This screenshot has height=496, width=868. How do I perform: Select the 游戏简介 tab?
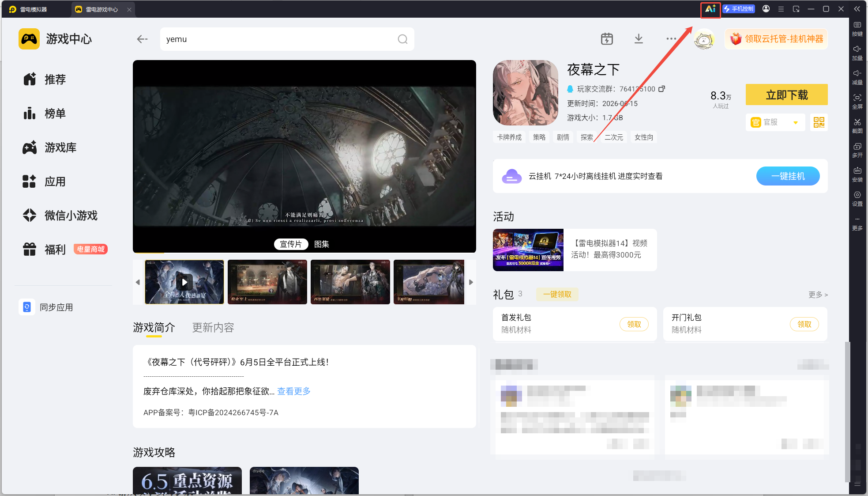pos(154,328)
